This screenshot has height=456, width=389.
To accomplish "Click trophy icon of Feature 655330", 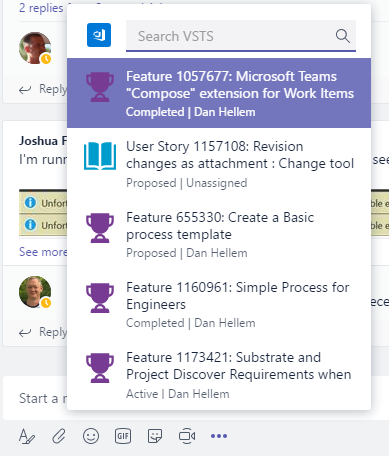I will coord(100,228).
